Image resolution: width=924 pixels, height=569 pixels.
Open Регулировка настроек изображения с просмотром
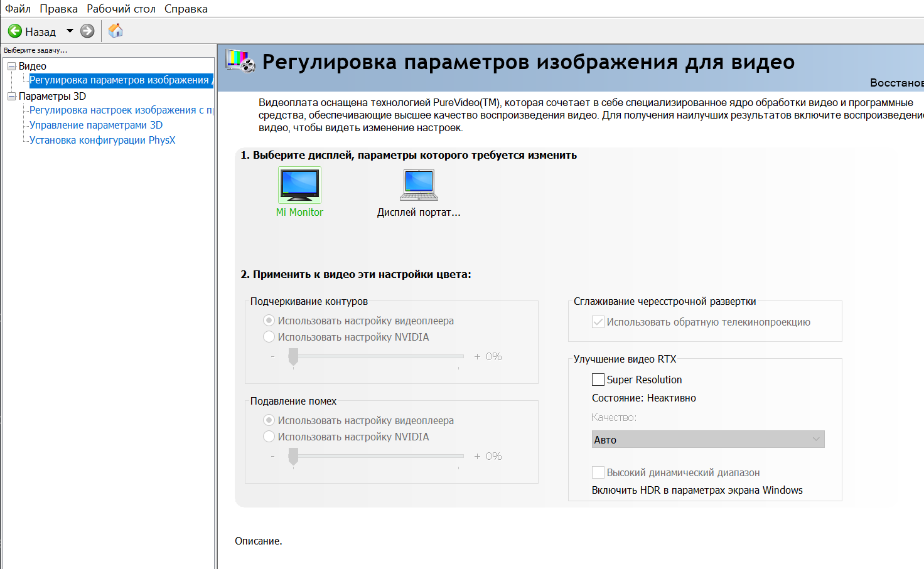(121, 110)
